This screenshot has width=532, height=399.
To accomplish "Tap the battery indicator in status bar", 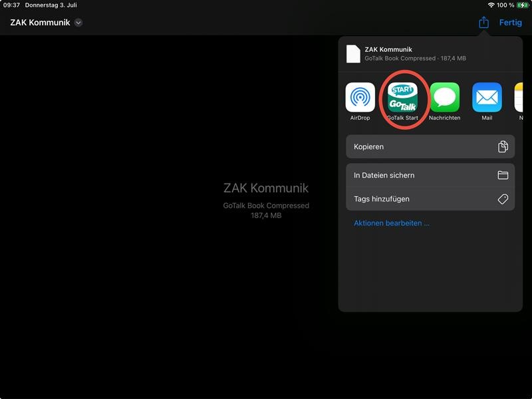I will [x=523, y=5].
